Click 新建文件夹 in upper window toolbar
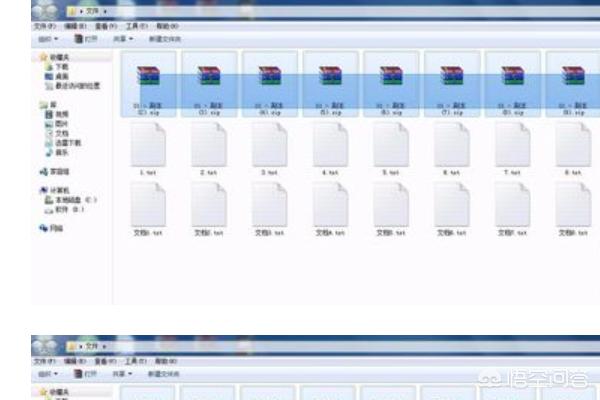600x400 pixels. pos(165,39)
